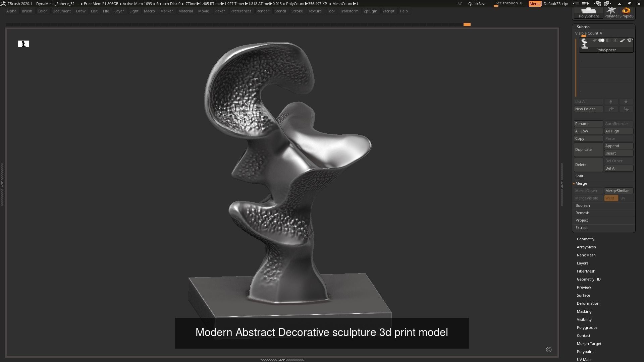The image size is (644, 362).
Task: Expand the Deformation palette section
Action: click(x=588, y=303)
